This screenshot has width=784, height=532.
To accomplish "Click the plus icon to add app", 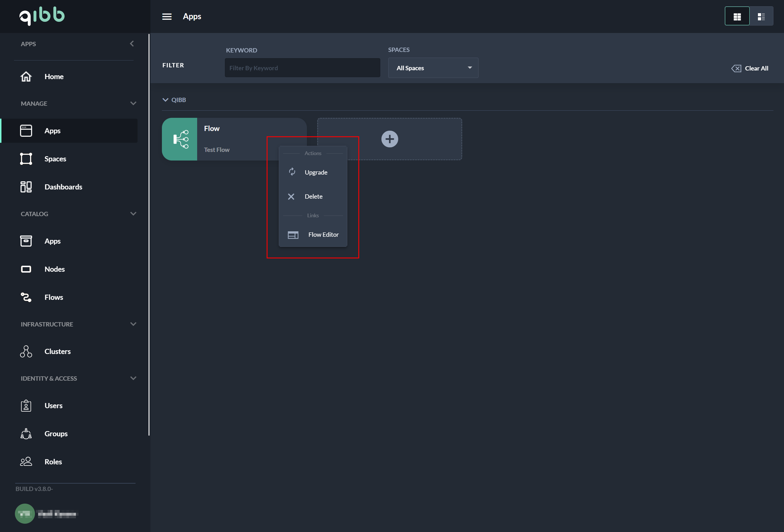I will click(x=390, y=139).
